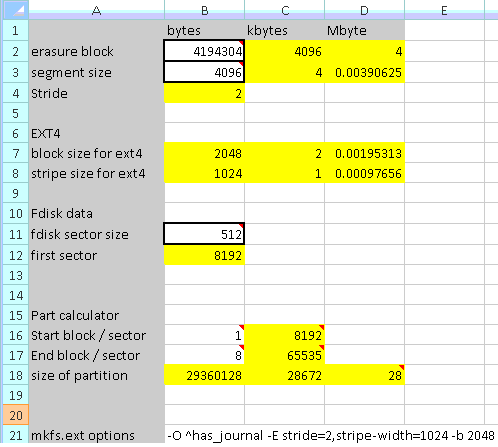This screenshot has width=498, height=447.
Task: Click End block value 8
Action: [x=204, y=355]
